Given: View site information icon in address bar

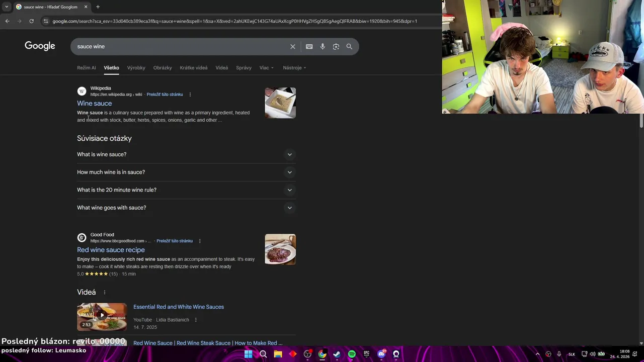Looking at the screenshot, I should point(46,21).
